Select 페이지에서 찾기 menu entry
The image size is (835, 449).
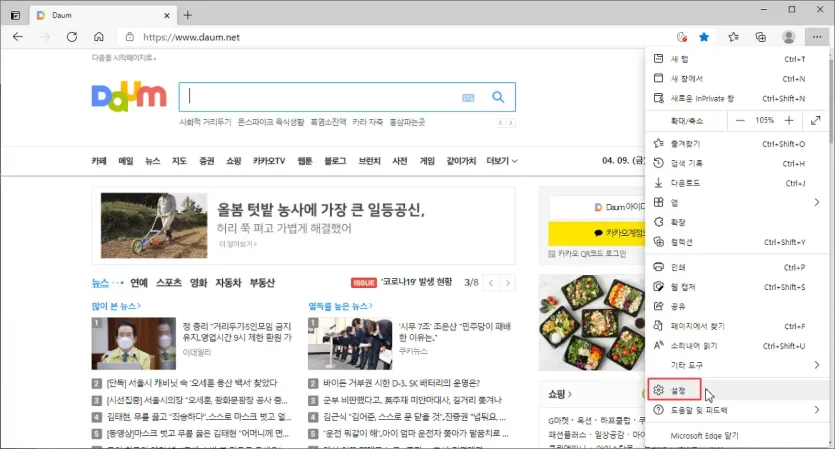click(x=737, y=326)
